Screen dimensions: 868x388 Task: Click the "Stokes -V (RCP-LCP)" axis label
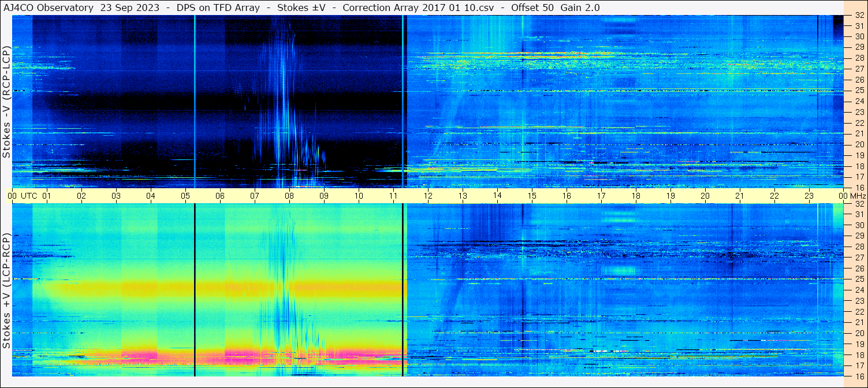pyautogui.click(x=6, y=102)
